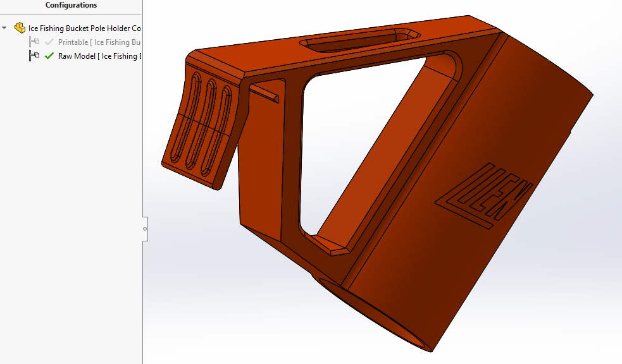Click the Configurations panel header

pos(71,5)
